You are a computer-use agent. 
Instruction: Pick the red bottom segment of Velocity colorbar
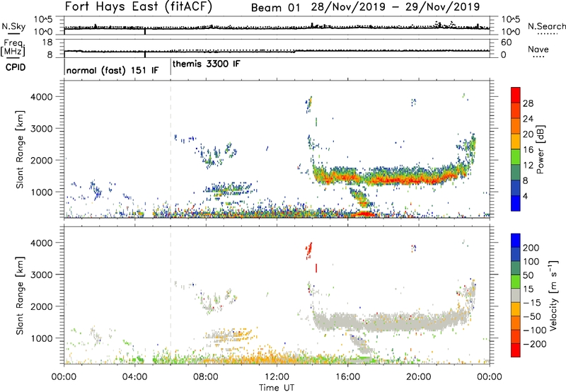click(x=516, y=350)
